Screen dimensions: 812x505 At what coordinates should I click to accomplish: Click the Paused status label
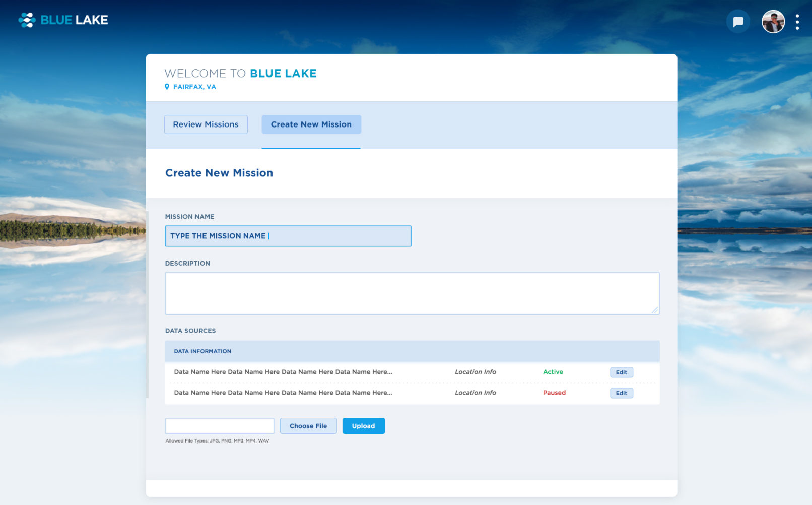pos(554,393)
